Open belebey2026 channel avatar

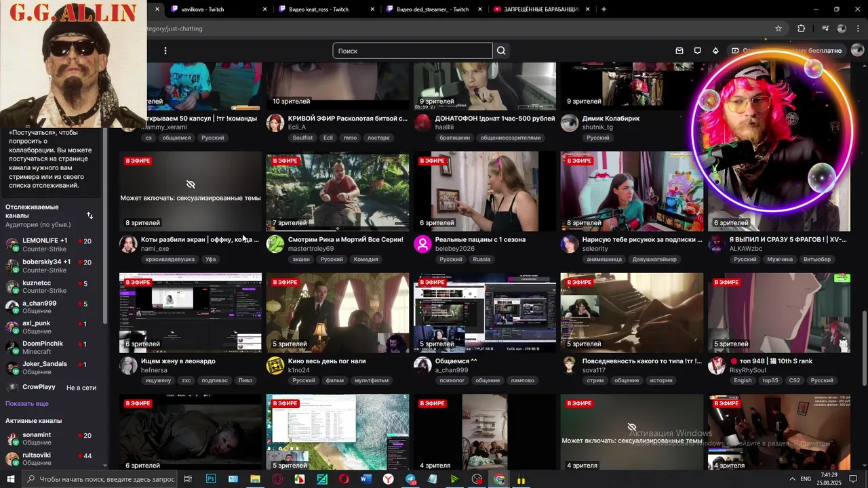(x=422, y=244)
